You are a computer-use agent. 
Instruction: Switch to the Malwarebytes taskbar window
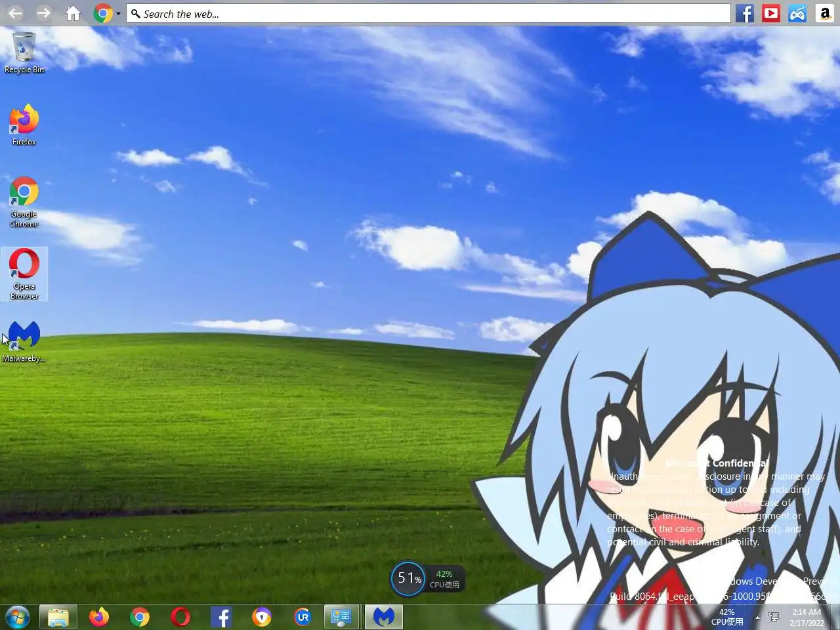(x=384, y=617)
